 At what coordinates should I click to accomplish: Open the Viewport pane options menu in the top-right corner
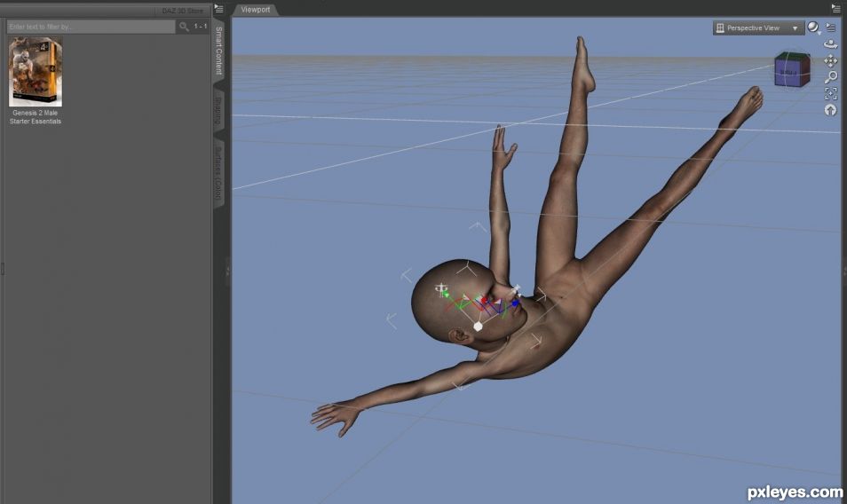click(x=835, y=8)
